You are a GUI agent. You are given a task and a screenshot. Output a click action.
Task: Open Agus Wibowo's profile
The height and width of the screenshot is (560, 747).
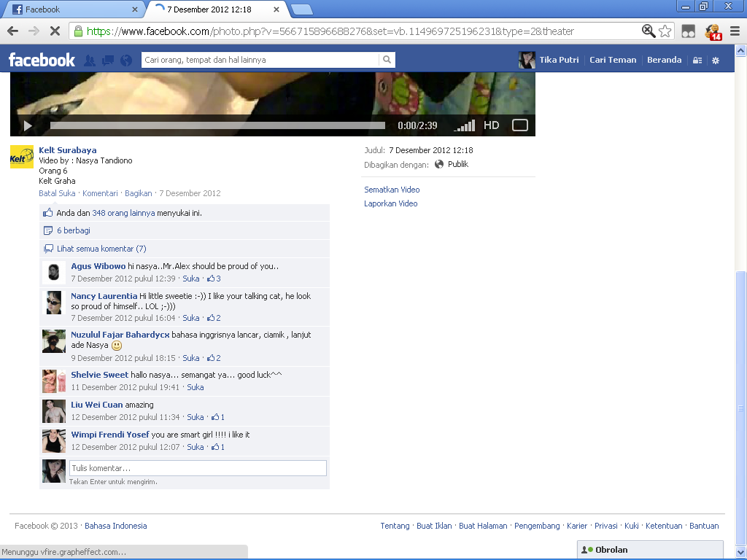(98, 266)
